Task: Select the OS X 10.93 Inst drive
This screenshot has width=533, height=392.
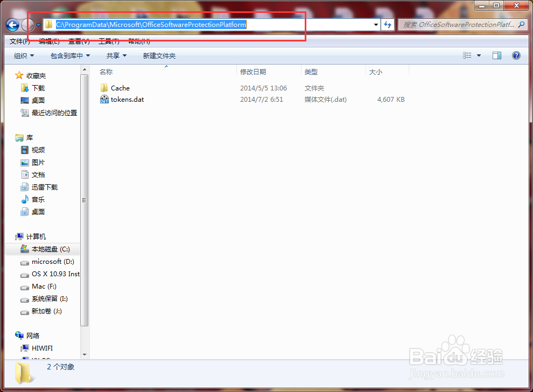Action: (x=55, y=274)
